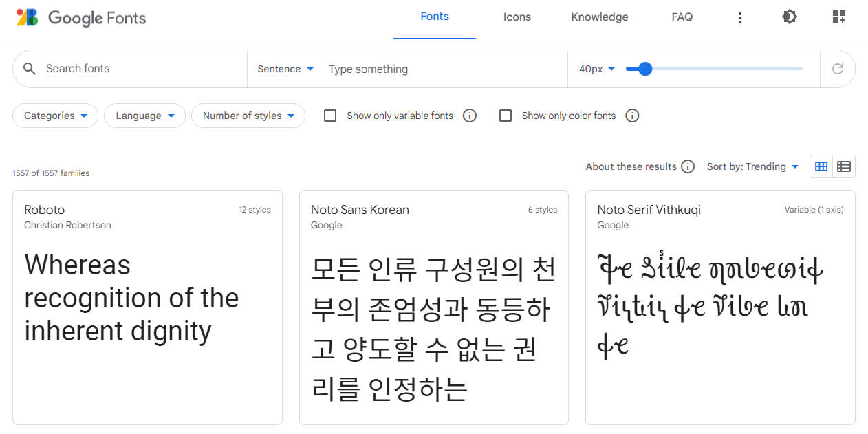Click the search magnifier icon

tap(29, 68)
